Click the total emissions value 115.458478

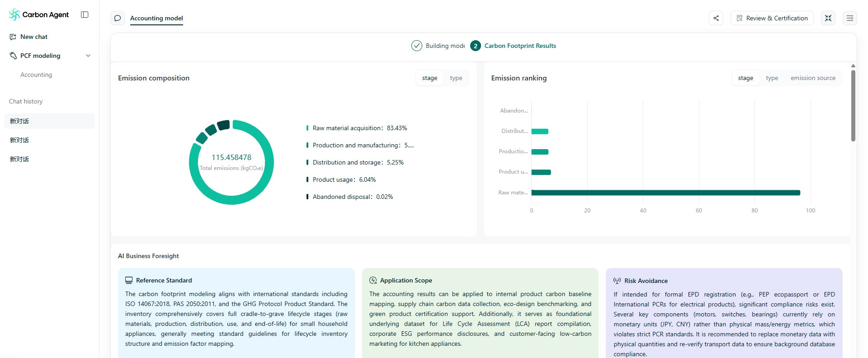231,157
